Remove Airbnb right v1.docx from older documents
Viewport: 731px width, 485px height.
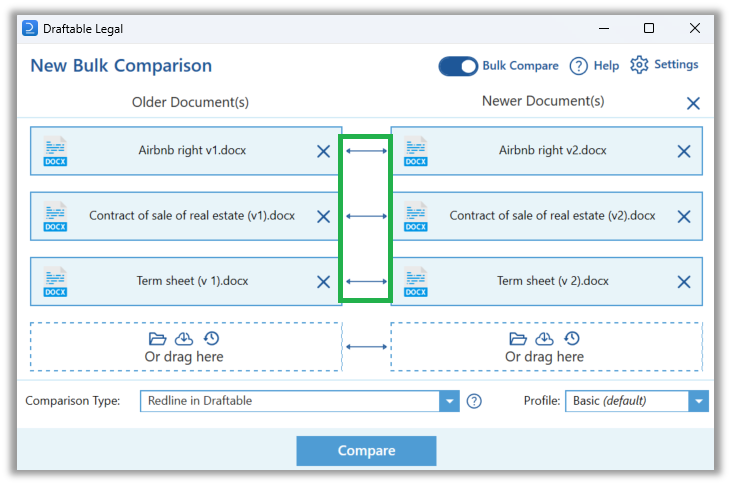(323, 151)
